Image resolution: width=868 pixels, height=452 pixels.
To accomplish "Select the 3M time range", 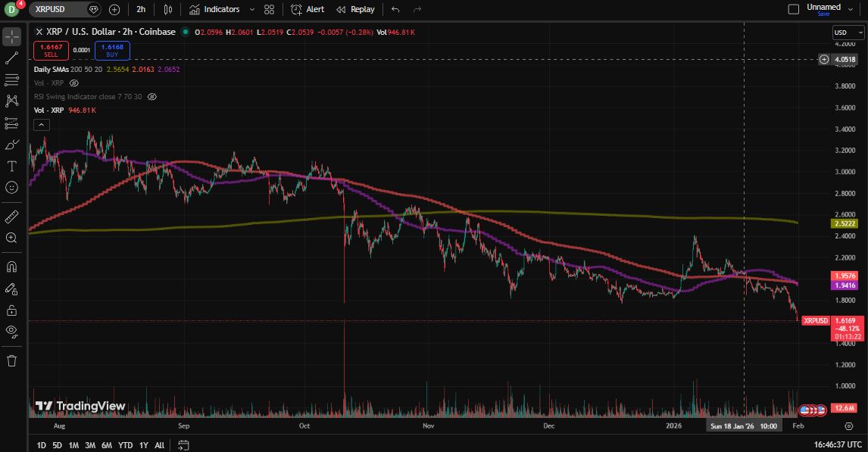I will (90, 445).
